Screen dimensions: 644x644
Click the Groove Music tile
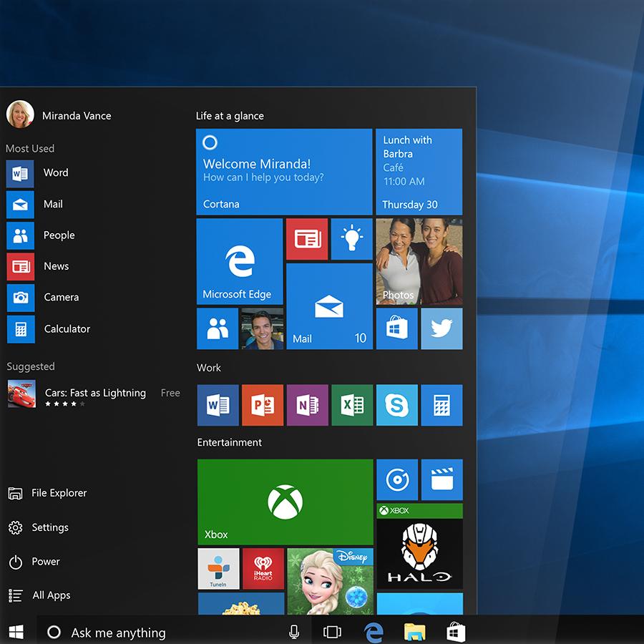(396, 479)
